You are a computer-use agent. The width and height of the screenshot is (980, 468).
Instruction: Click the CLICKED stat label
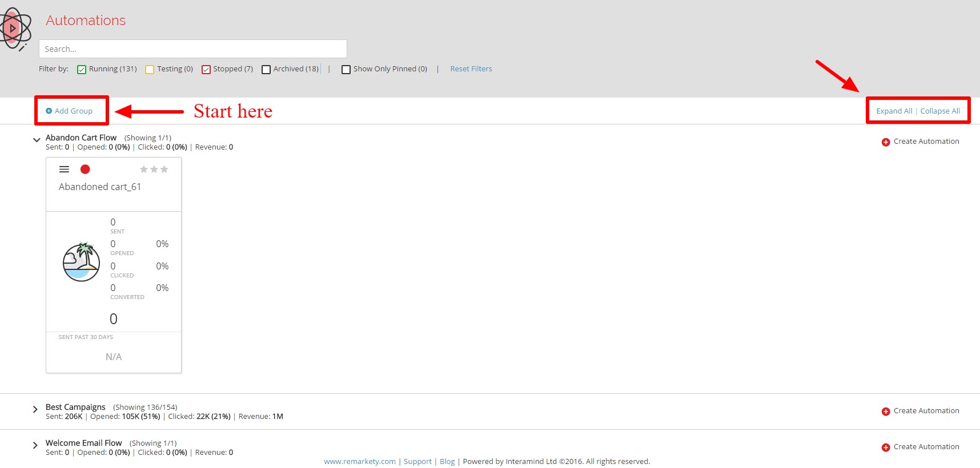pyautogui.click(x=122, y=276)
